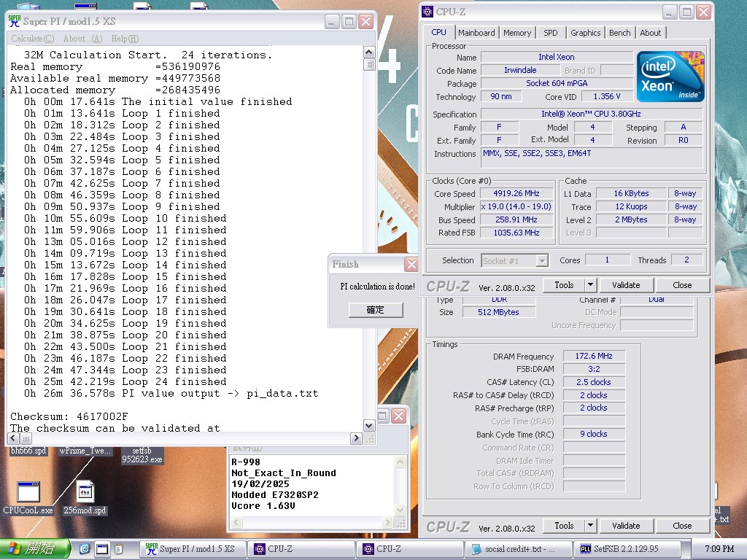This screenshot has width=747, height=560.
Task: Switch to the Graphics tab in CPU-Z
Action: [585, 33]
